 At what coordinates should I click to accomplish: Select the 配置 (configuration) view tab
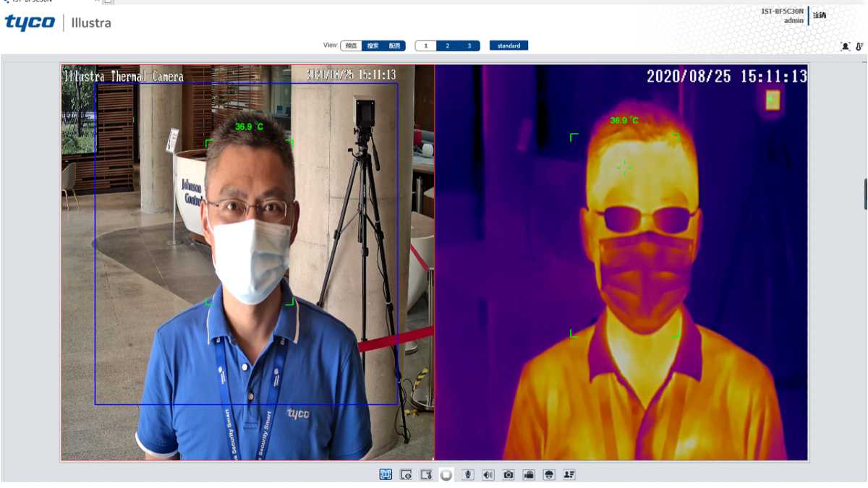(394, 46)
